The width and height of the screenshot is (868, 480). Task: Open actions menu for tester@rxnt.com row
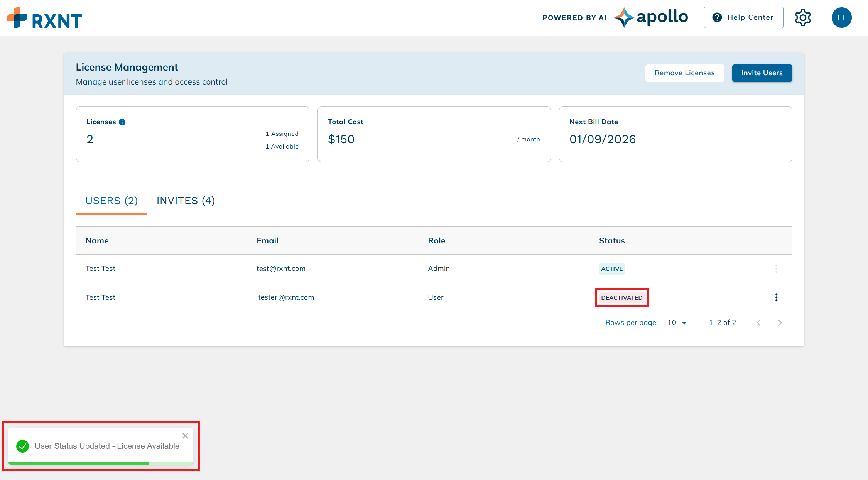[776, 297]
